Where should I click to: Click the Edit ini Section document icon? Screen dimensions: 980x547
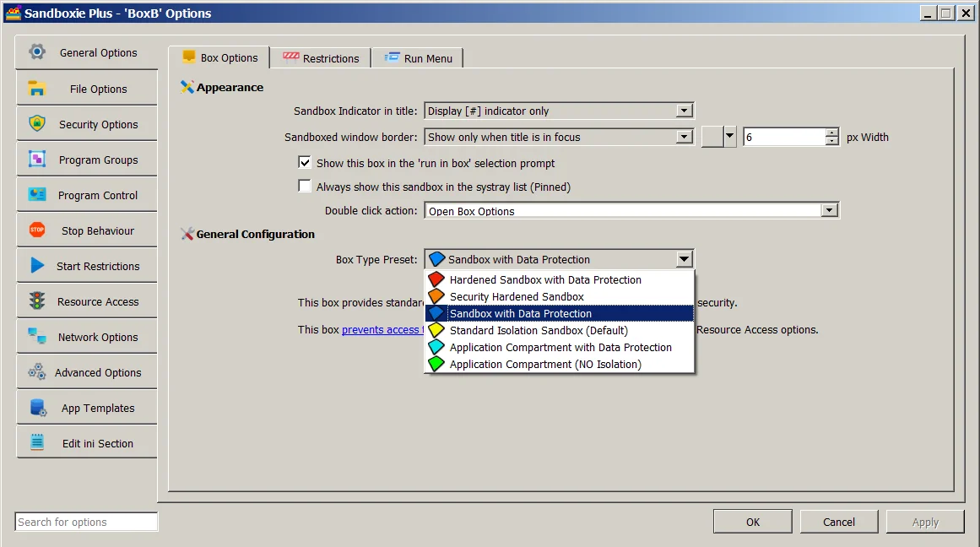[37, 442]
